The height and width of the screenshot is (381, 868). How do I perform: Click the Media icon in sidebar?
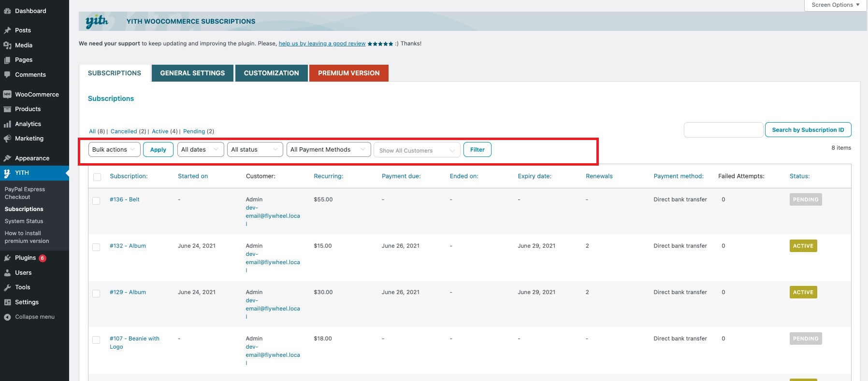click(7, 45)
